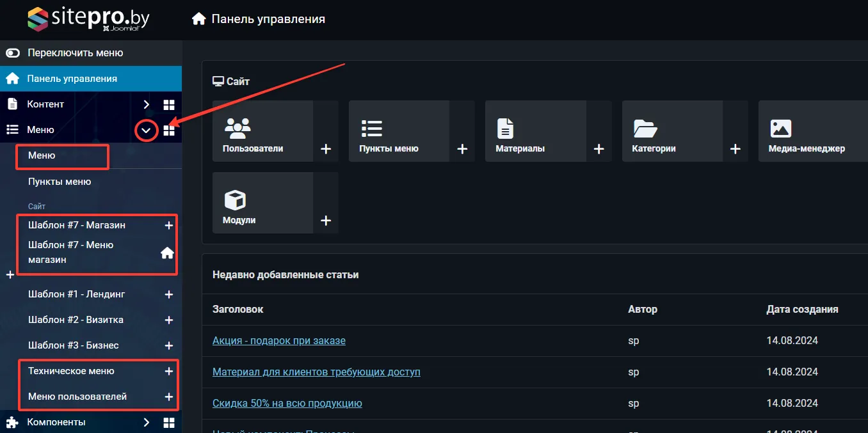Click plus icon on Категории tile
868x433 pixels.
pos(735,149)
